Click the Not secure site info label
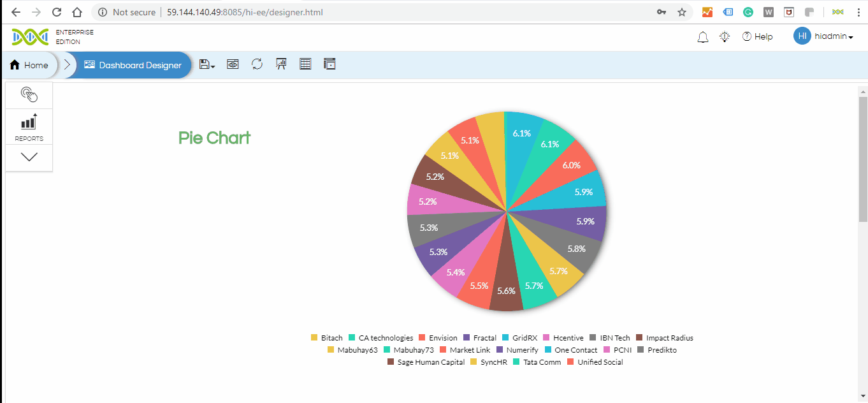This screenshot has width=868, height=403. coord(127,12)
